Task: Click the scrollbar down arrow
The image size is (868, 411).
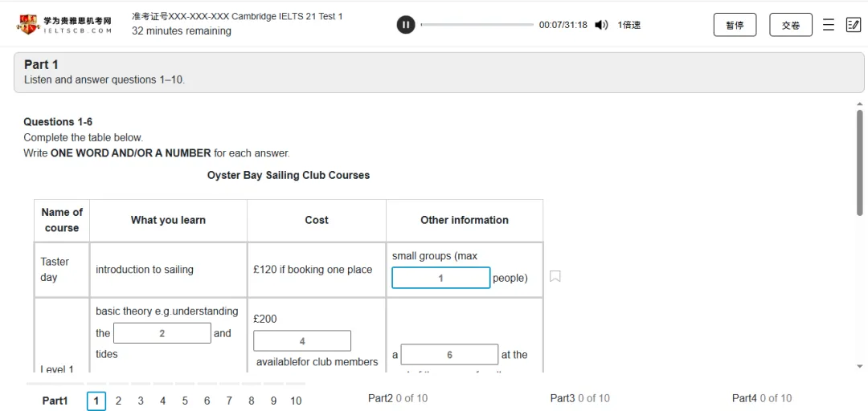Action: pyautogui.click(x=859, y=366)
